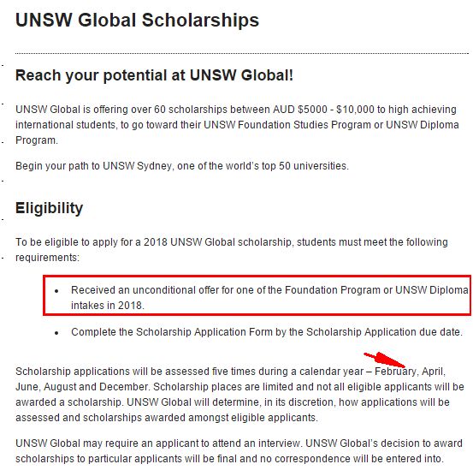Viewport: 473px width, 476px height.
Task: Click the bullet before 'Complete the Scholarship Application Form'
Action: (x=56, y=333)
